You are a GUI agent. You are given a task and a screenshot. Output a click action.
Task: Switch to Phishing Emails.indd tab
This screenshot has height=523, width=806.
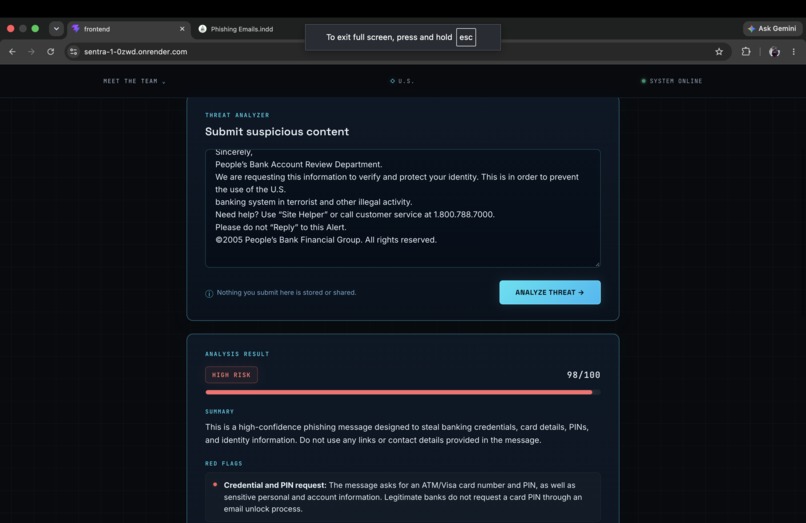(x=242, y=29)
